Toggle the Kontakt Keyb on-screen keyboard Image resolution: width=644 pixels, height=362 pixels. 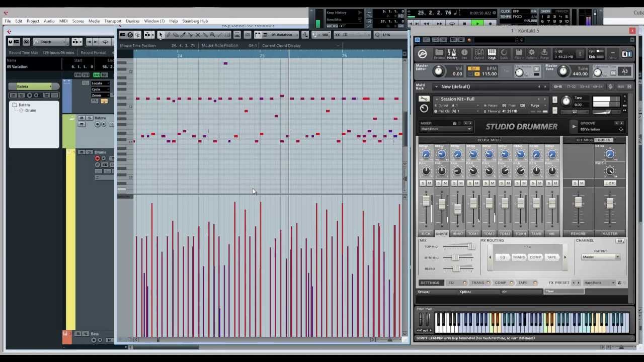[492, 54]
